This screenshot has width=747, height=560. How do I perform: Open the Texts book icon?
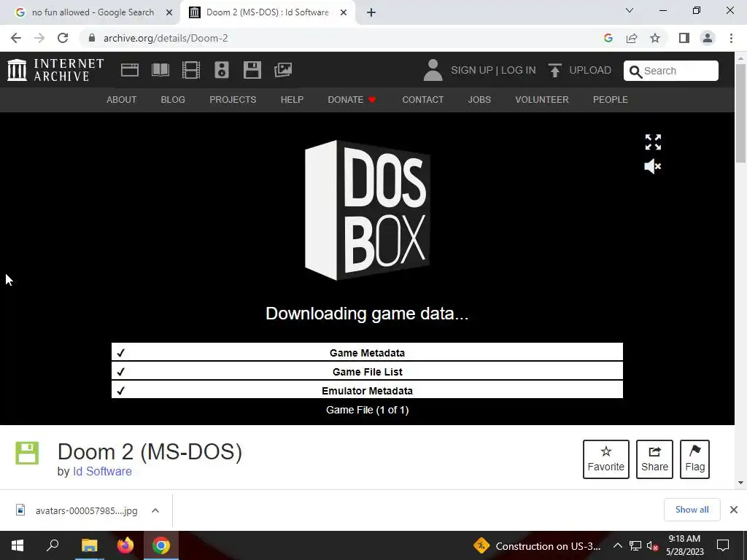(160, 70)
